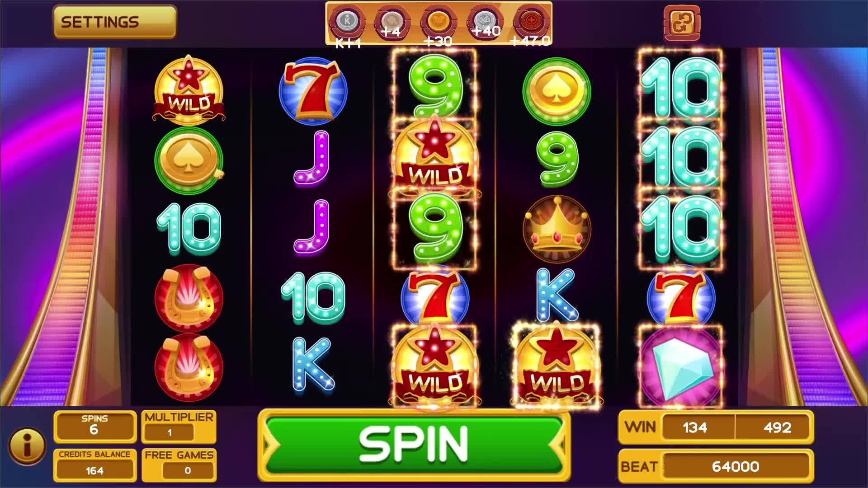Screen dimensions: 868x488
Task: Click the diamond symbol on the fifth reel
Action: (680, 367)
